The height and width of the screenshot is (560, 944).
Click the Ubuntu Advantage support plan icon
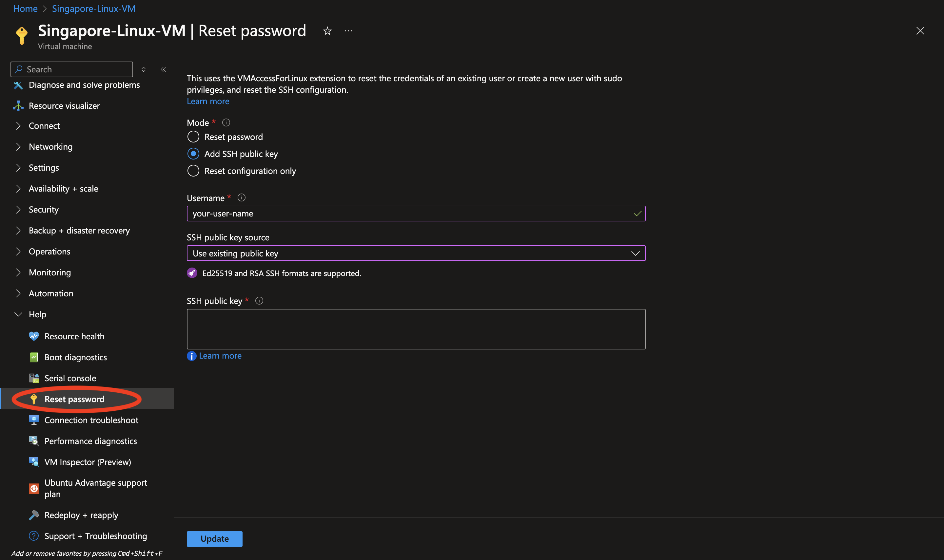[x=34, y=488]
